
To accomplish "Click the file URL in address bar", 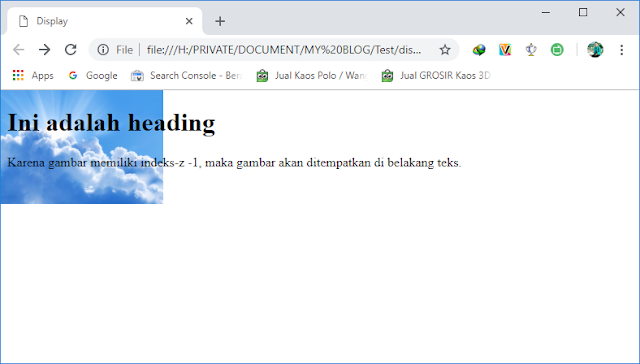I will pos(284,50).
